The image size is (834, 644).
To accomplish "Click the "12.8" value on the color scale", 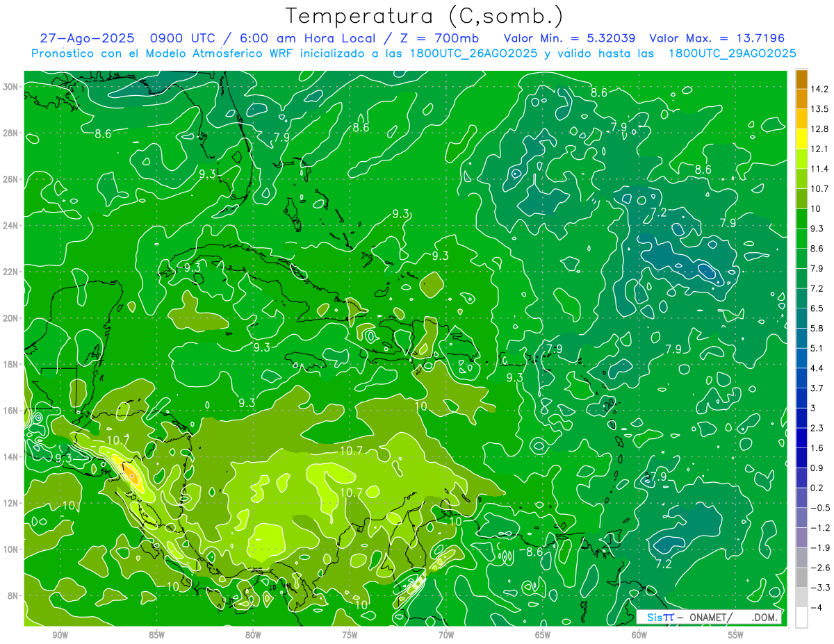I will [x=819, y=129].
